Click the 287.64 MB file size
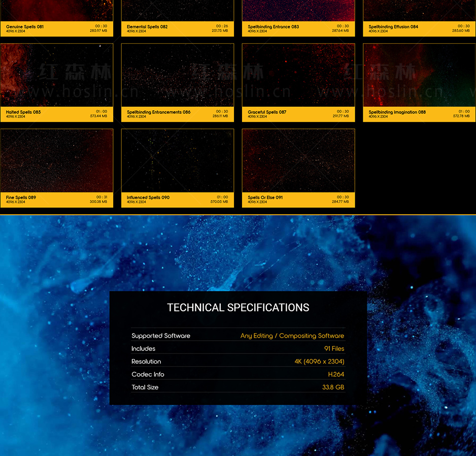 click(x=341, y=30)
